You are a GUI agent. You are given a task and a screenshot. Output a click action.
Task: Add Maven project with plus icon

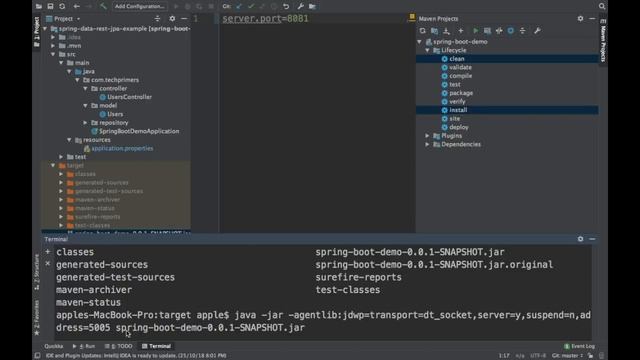[461, 31]
